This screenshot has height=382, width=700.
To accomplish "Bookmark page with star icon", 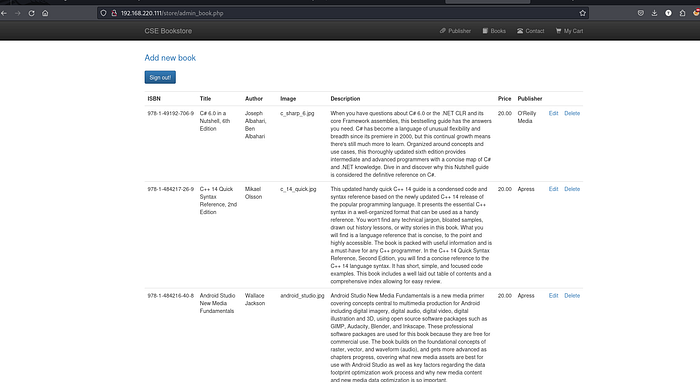I will [x=583, y=13].
